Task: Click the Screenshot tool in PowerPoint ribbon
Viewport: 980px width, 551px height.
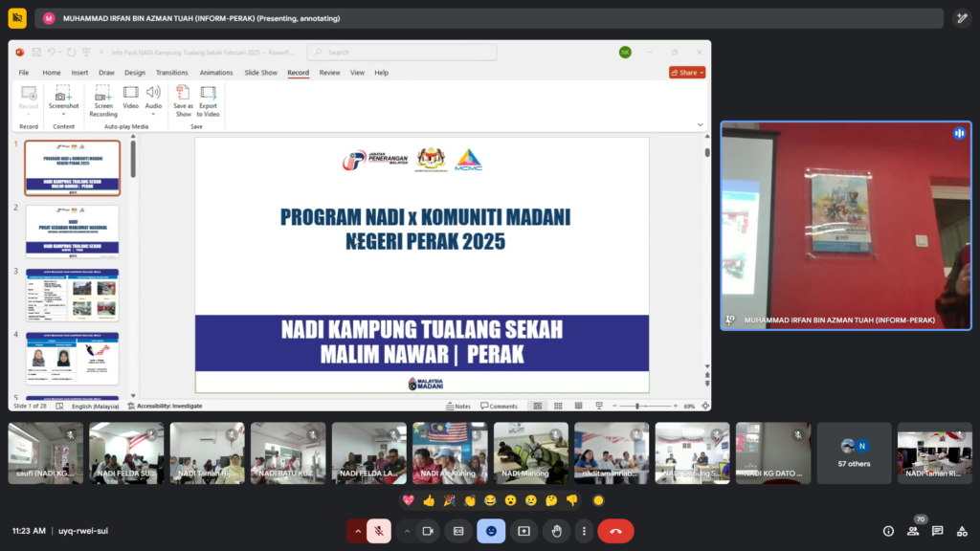Action: tap(63, 99)
